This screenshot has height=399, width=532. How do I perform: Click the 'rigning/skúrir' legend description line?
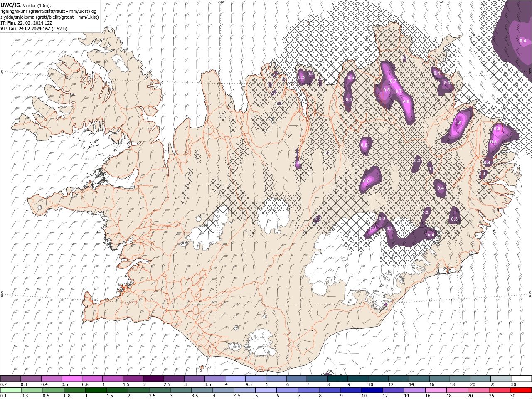[x=49, y=11]
